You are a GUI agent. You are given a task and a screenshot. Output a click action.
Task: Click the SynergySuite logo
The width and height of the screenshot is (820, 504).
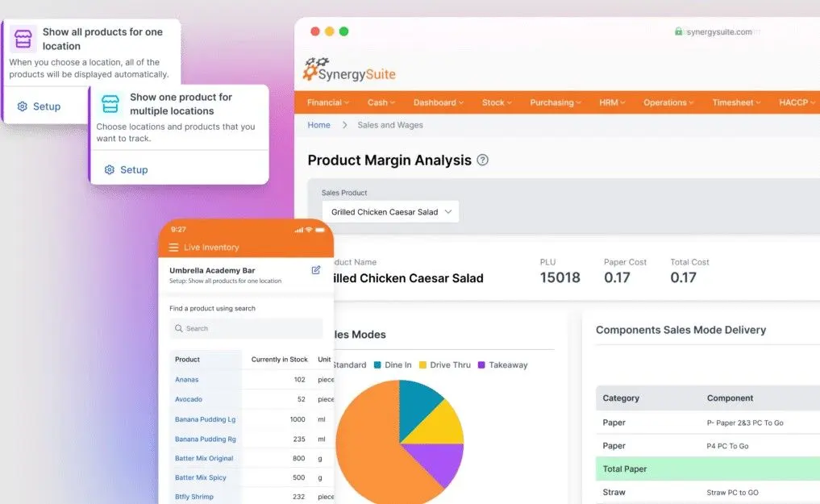click(x=349, y=70)
